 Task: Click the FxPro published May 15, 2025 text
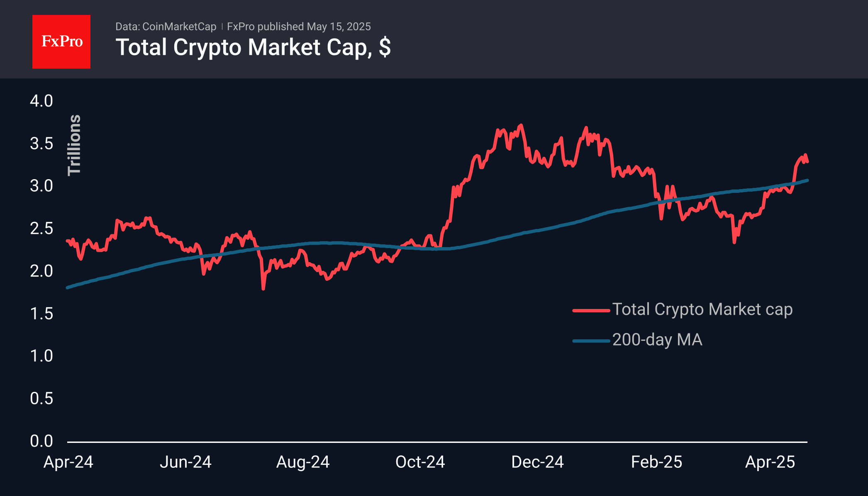(299, 27)
